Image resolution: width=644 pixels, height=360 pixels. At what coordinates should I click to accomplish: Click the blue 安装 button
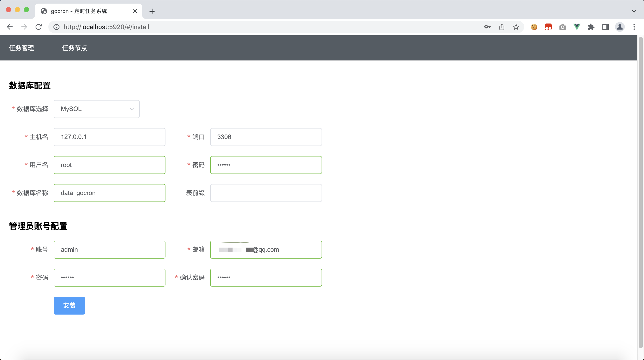click(69, 305)
